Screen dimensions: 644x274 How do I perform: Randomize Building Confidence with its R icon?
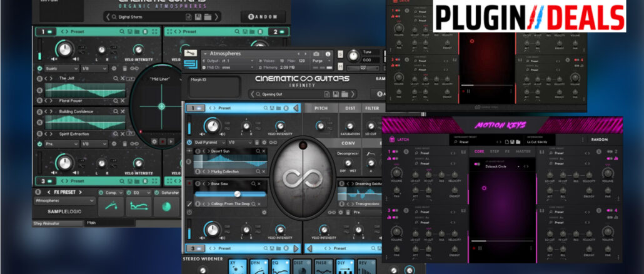40,112
